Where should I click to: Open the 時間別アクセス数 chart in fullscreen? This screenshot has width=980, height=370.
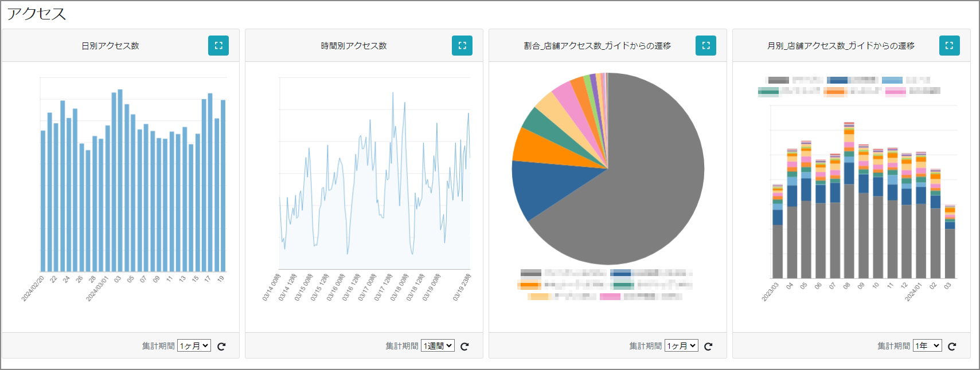(x=462, y=46)
